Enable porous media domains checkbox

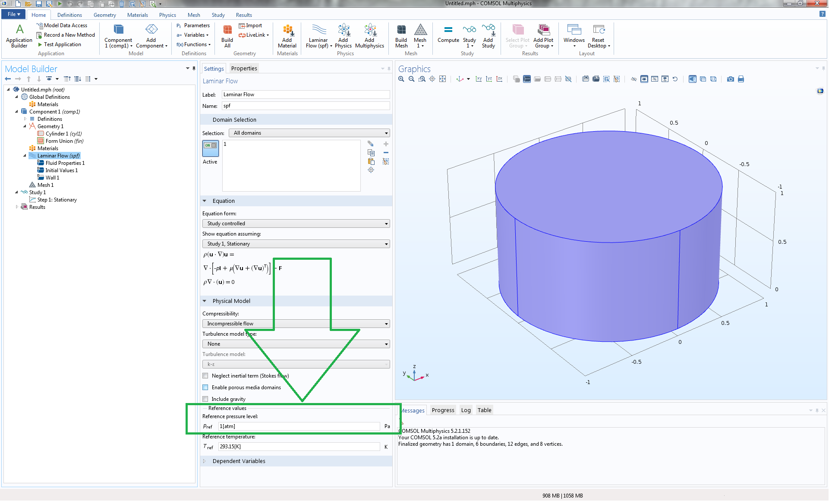pyautogui.click(x=205, y=387)
